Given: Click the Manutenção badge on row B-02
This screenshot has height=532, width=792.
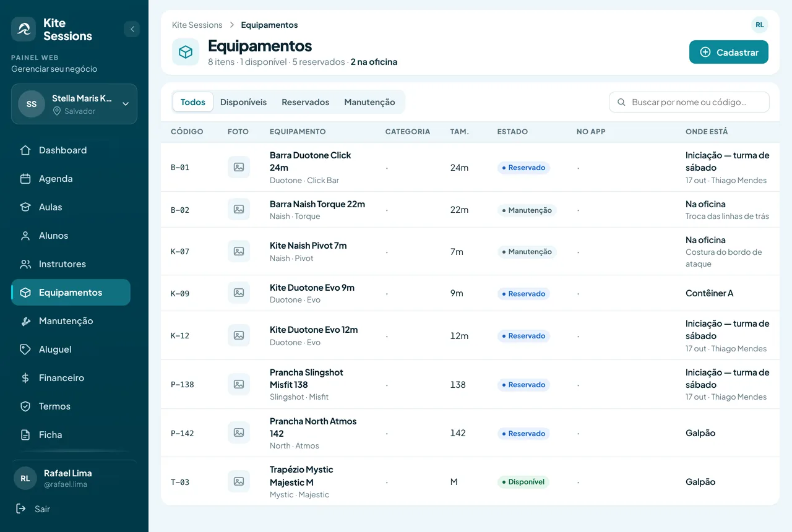Looking at the screenshot, I should pyautogui.click(x=527, y=210).
